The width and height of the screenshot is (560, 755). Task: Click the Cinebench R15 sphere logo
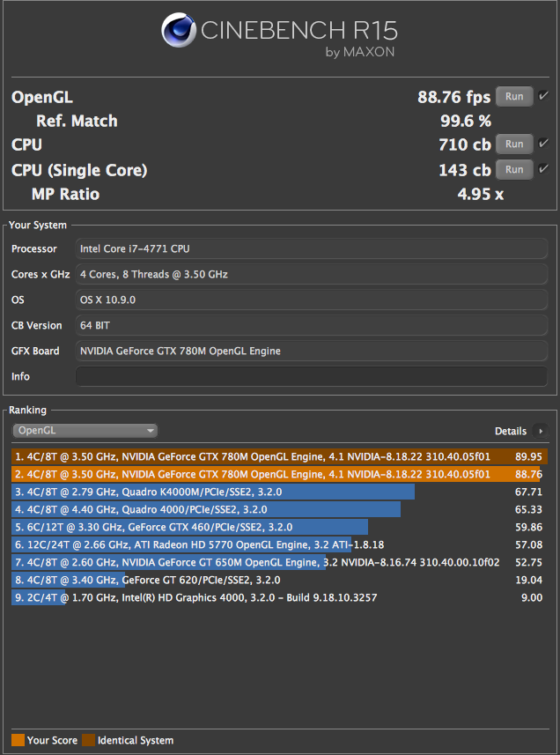(x=179, y=30)
